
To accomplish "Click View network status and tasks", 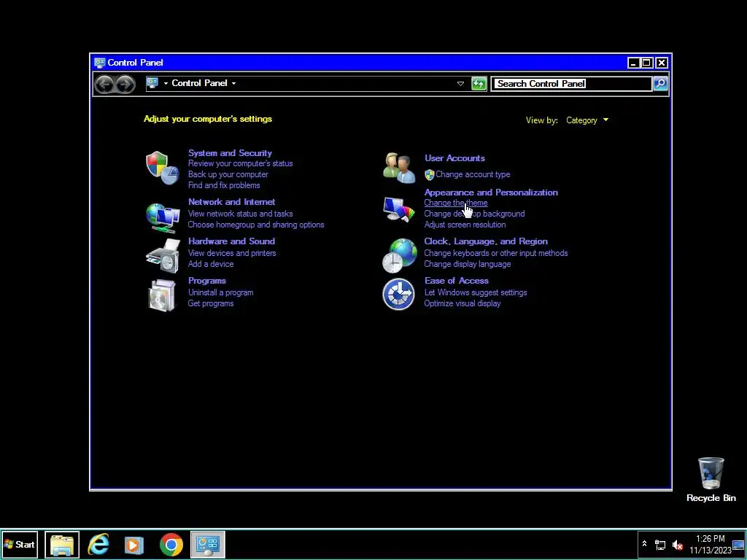I will (241, 214).
